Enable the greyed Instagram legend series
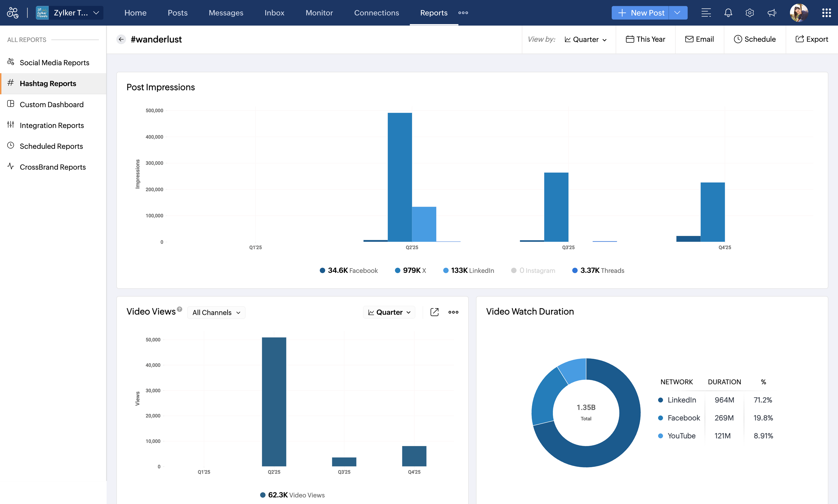 click(x=533, y=270)
